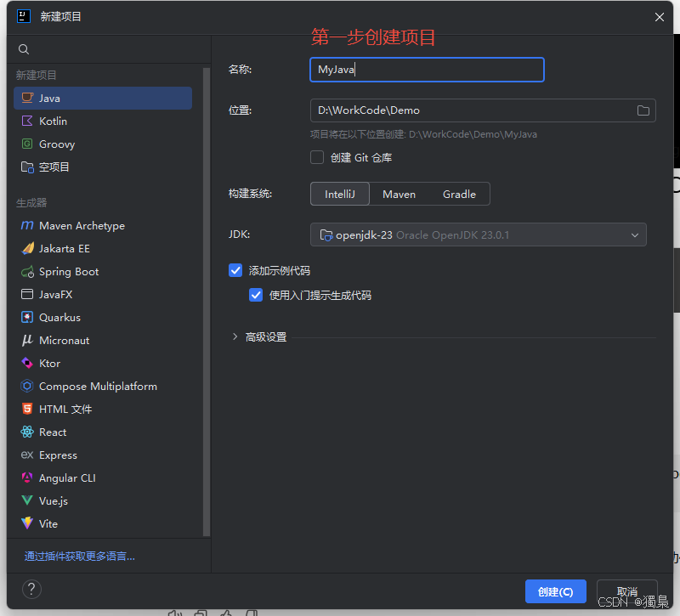Open the help question mark icon
This screenshot has width=680, height=616.
pyautogui.click(x=31, y=589)
